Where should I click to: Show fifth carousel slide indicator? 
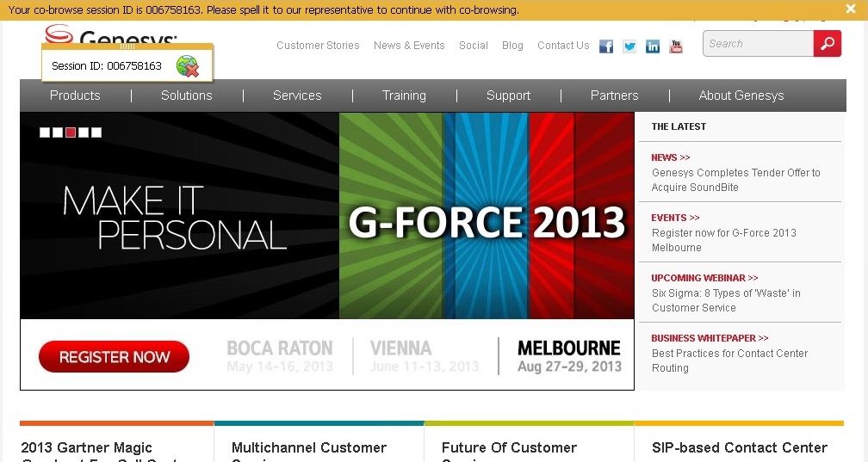[x=96, y=132]
